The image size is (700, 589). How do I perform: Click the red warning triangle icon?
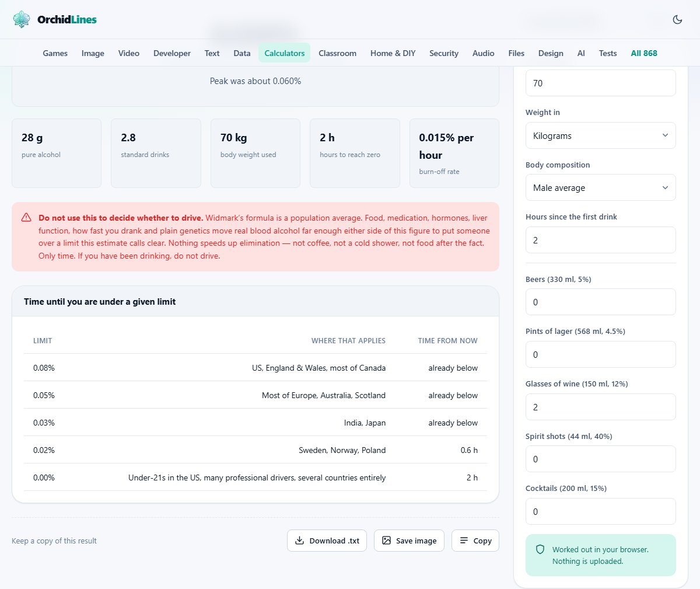[26, 218]
